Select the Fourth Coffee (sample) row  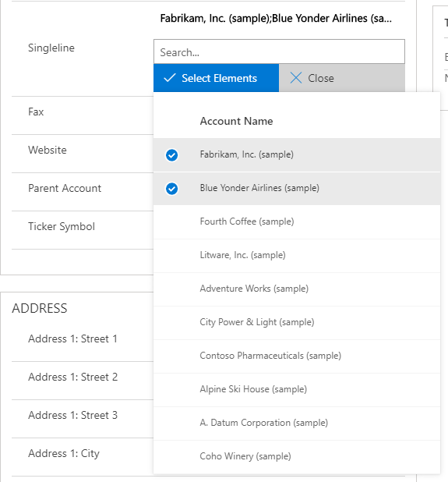pyautogui.click(x=297, y=222)
